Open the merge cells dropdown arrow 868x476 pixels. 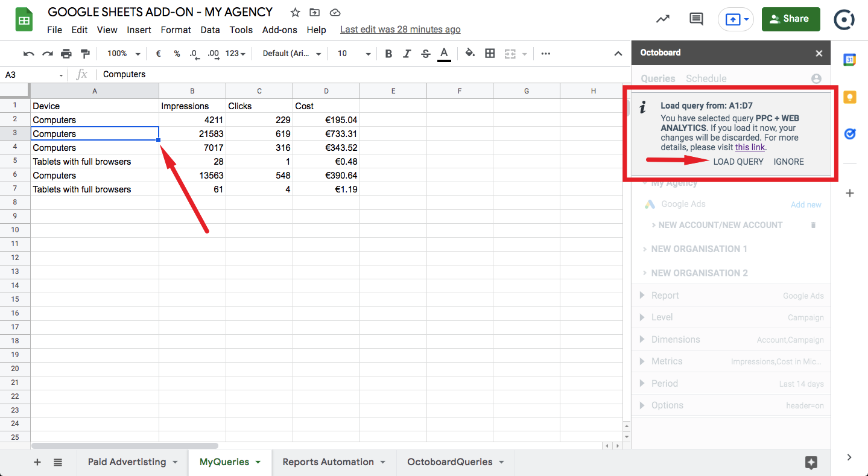[524, 54]
